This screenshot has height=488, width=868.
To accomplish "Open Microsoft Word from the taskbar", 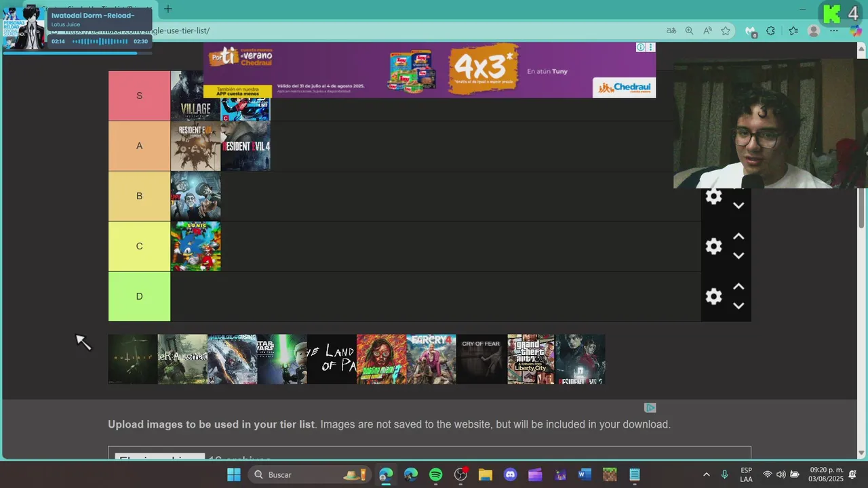I will coord(585,474).
